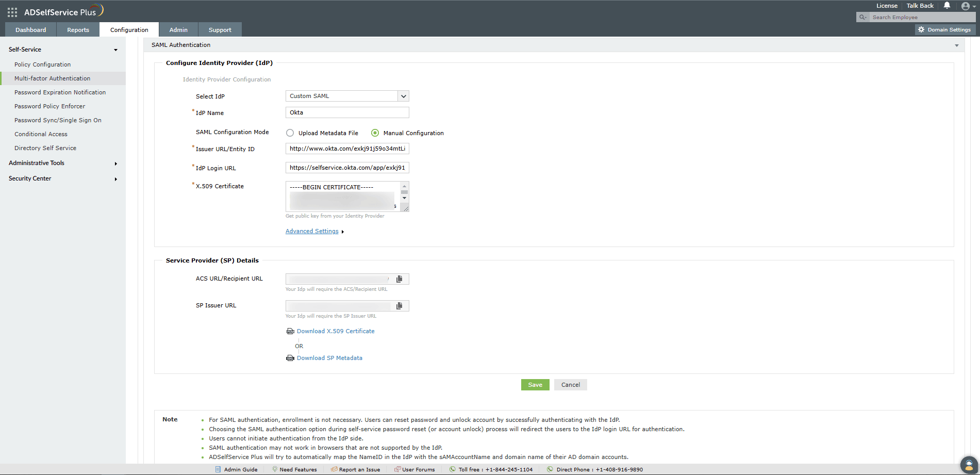Open the notifications bell
980x475 pixels.
click(947, 6)
